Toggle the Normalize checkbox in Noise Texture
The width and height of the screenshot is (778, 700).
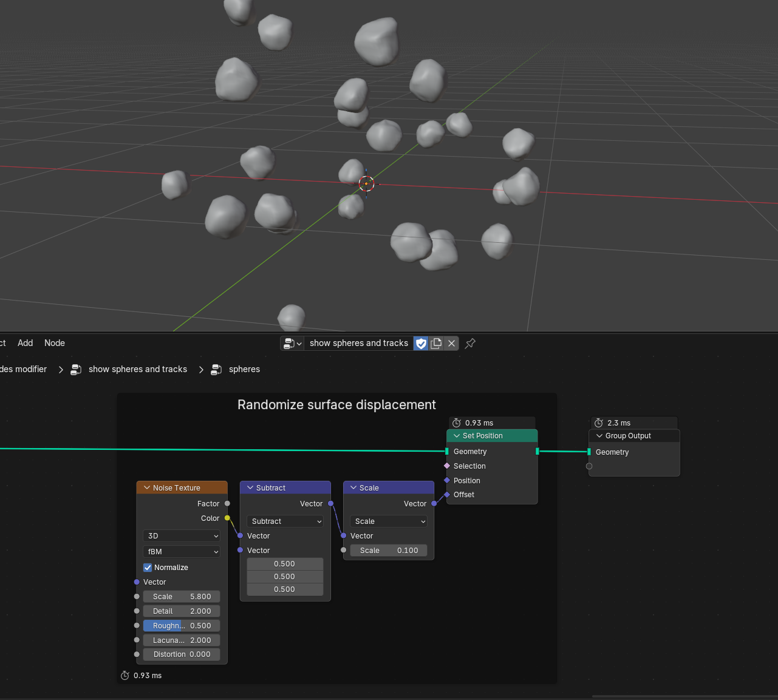(148, 568)
